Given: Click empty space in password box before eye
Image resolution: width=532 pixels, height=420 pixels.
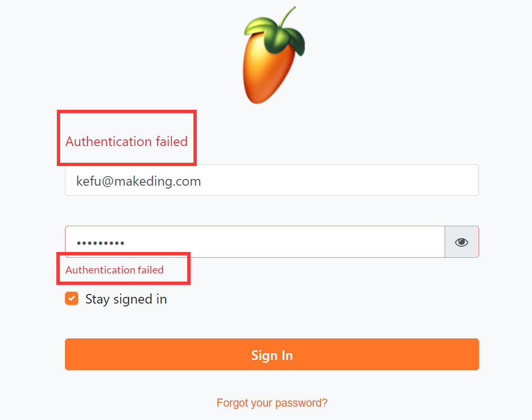Looking at the screenshot, I should [287, 242].
